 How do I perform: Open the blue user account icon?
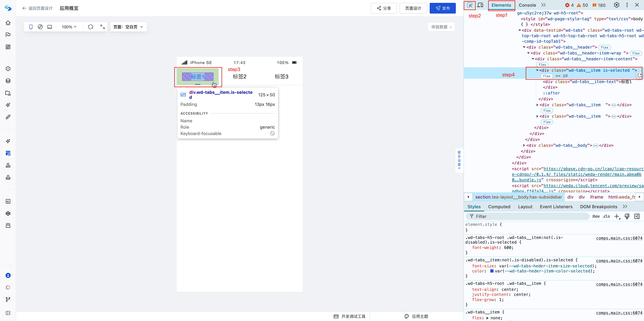click(x=8, y=275)
